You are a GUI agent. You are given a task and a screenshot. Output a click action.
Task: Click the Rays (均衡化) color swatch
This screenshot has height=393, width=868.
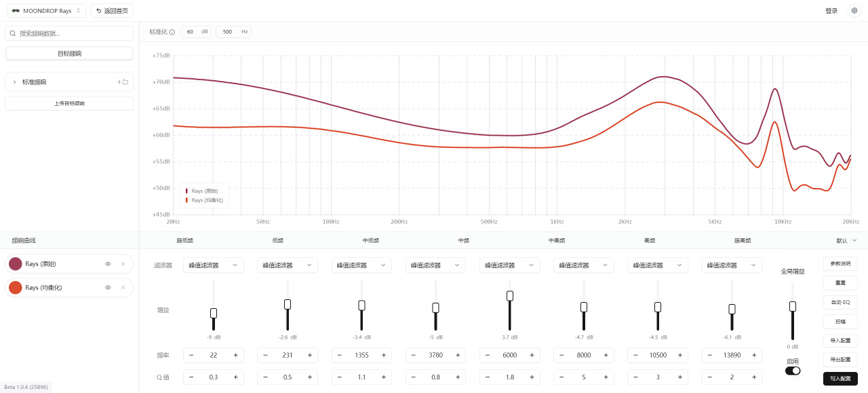tap(16, 288)
